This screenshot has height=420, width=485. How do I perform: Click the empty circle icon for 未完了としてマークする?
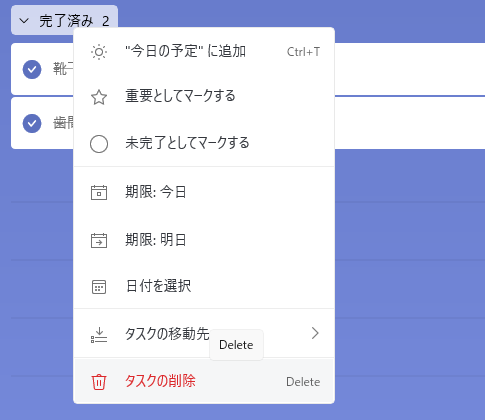pyautogui.click(x=99, y=144)
